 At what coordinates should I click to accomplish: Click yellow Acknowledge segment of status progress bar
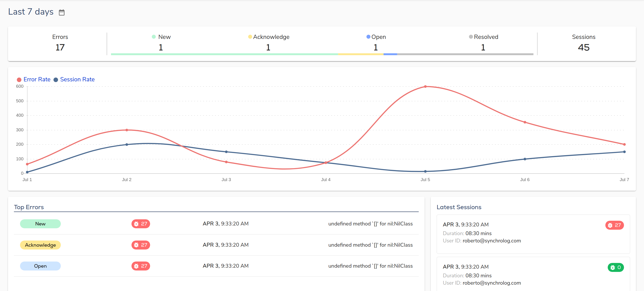360,54
